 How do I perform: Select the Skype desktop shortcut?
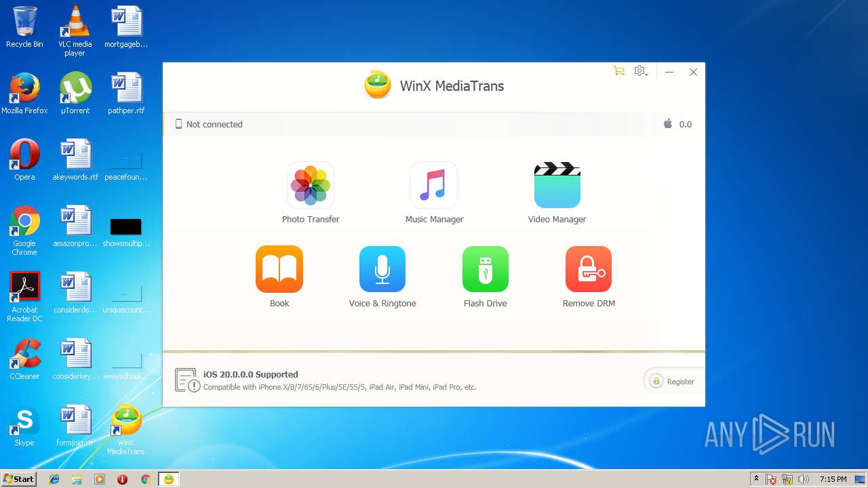coord(24,426)
